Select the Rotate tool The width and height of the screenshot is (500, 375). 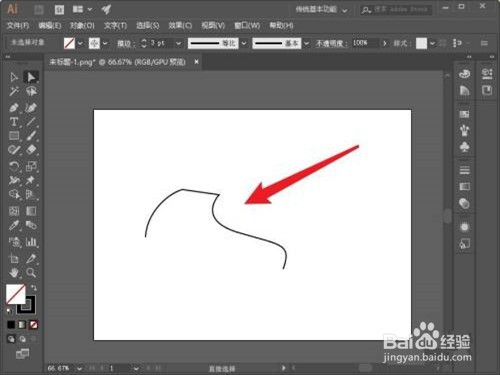tap(14, 166)
